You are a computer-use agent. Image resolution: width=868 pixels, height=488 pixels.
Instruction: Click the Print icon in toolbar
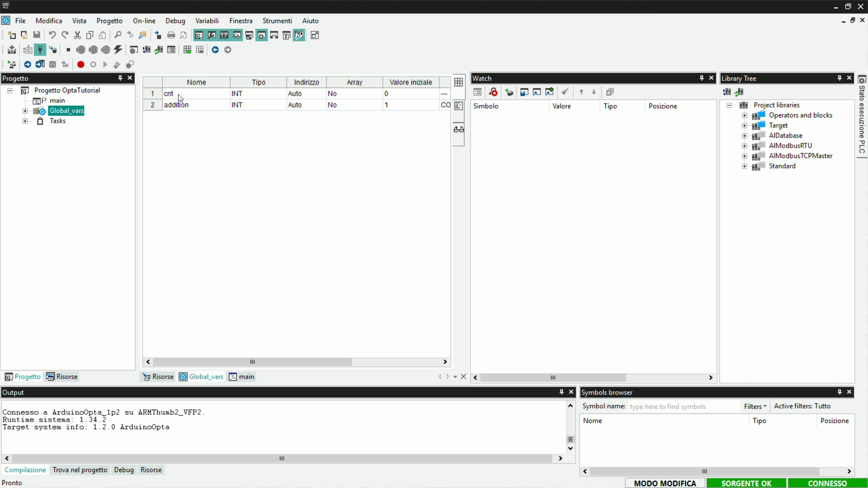pos(171,35)
